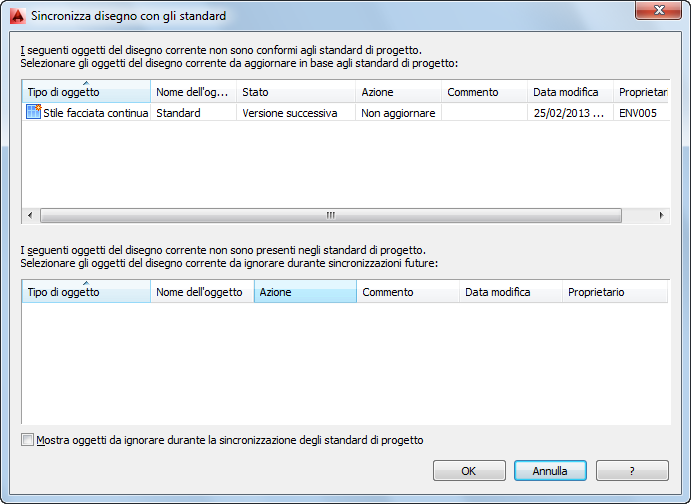This screenshot has width=691, height=504.
Task: Click scroll left arrow on horizontal scrollbar
Action: (30, 215)
